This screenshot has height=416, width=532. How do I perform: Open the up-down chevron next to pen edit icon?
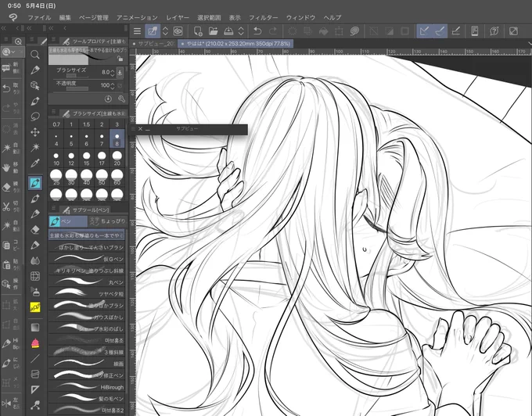click(165, 31)
